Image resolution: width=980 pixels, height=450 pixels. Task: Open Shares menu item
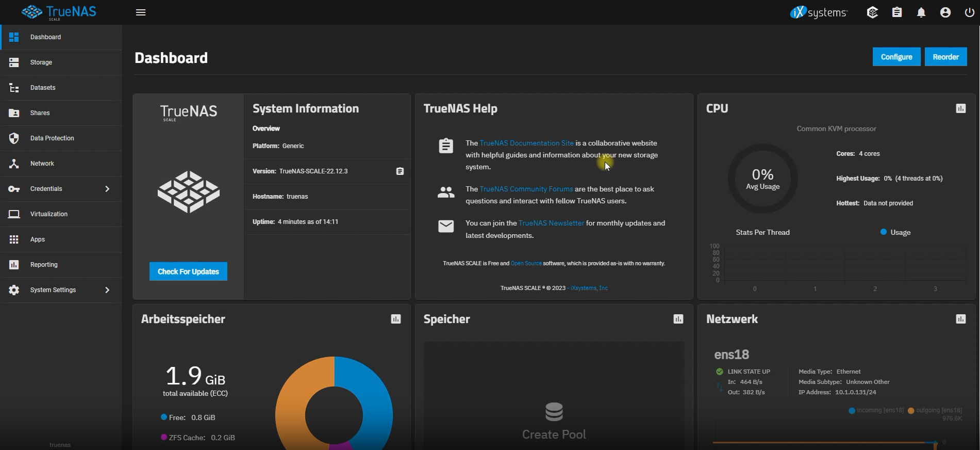61,113
